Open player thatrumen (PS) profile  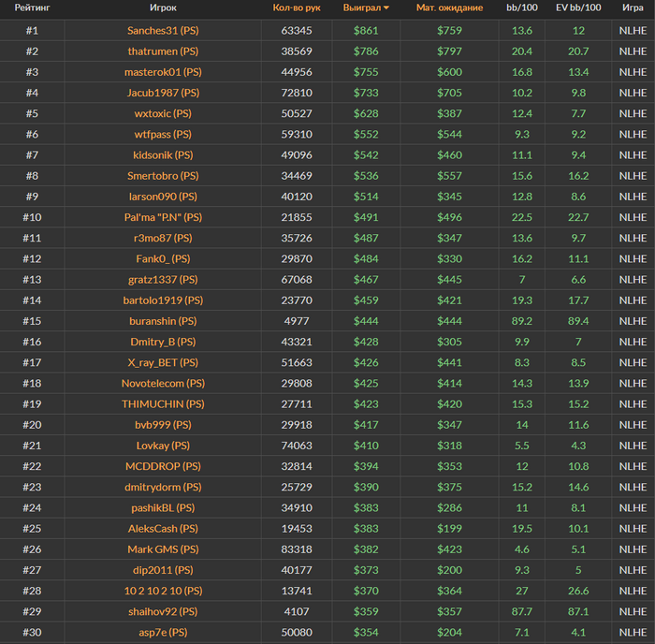pyautogui.click(x=163, y=51)
